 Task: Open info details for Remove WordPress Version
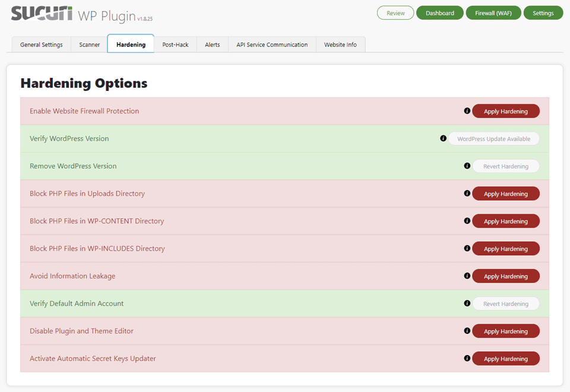[x=467, y=166]
